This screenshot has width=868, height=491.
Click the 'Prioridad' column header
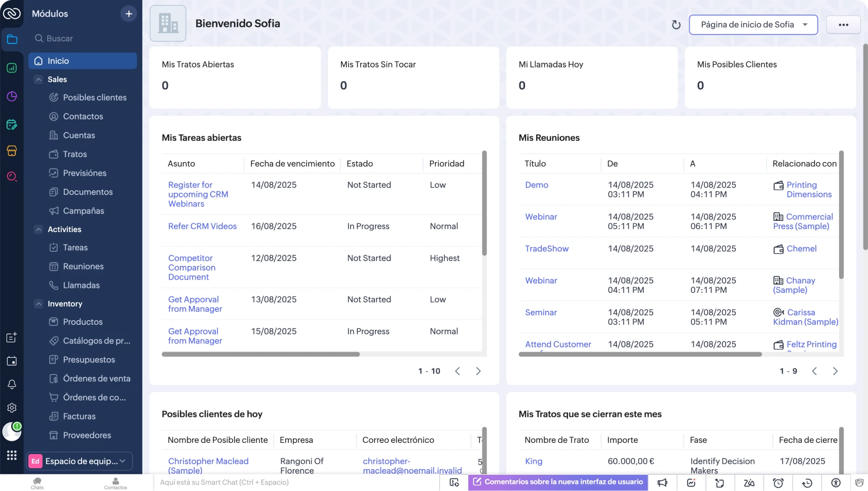coord(446,164)
